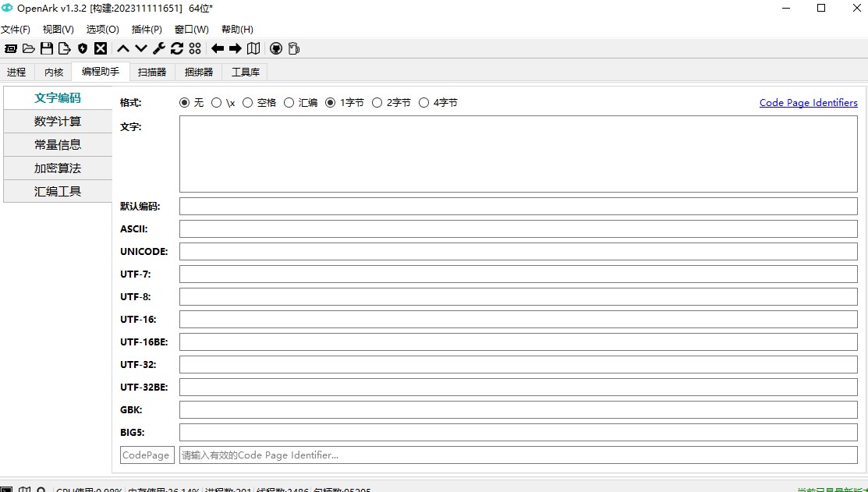Click the left arrow back icon
868x492 pixels.
[x=218, y=48]
